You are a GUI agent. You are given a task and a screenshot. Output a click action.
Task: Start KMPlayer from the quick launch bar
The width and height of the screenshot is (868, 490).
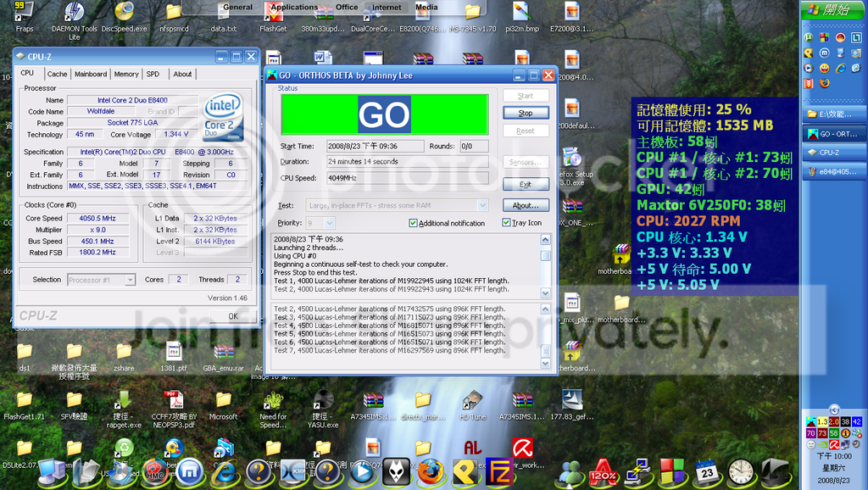(292, 473)
